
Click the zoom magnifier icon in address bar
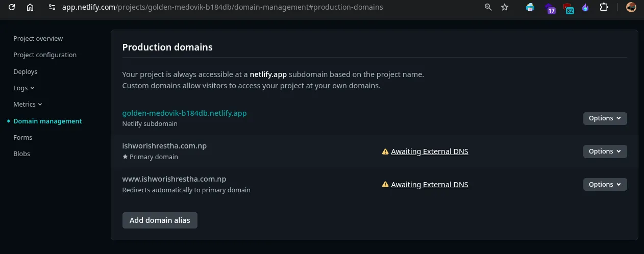click(488, 7)
